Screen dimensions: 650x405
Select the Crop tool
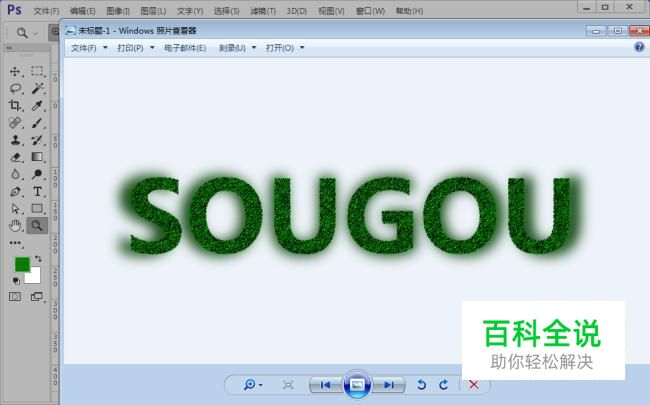[15, 105]
